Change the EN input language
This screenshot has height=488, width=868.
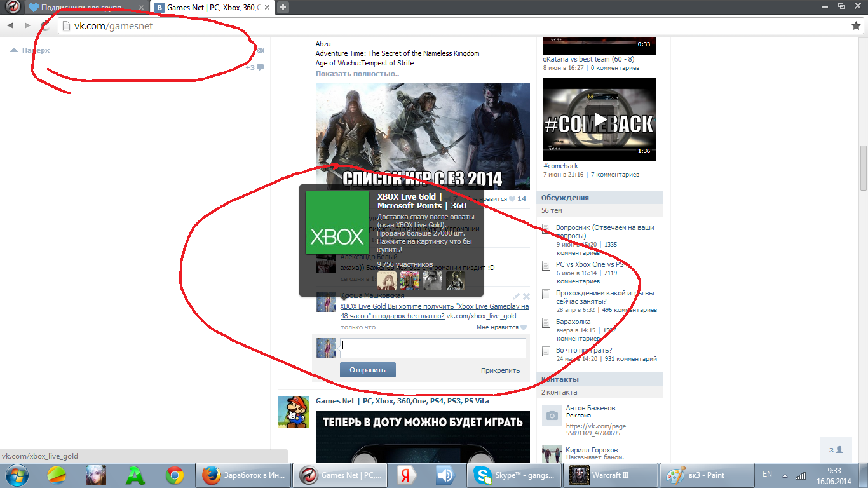pos(767,474)
